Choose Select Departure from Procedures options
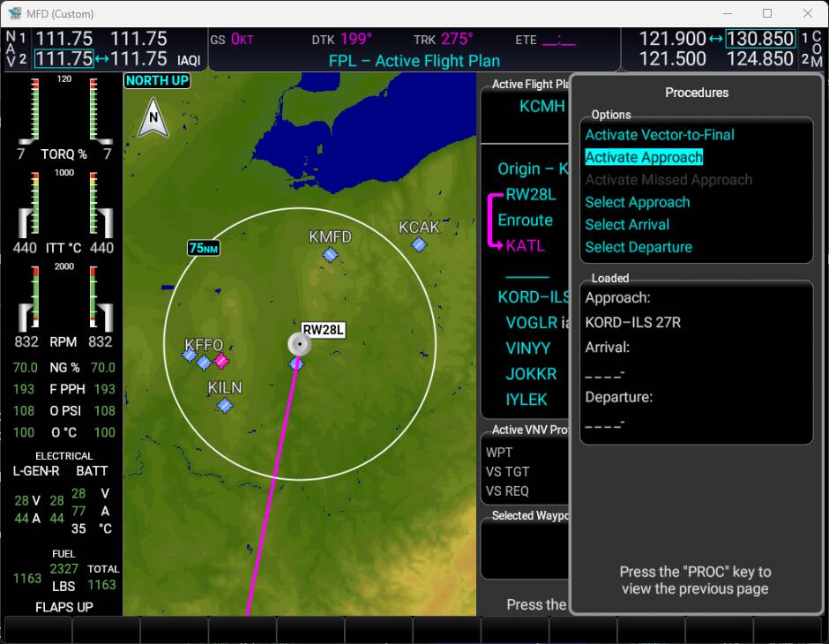829x644 pixels. (638, 247)
